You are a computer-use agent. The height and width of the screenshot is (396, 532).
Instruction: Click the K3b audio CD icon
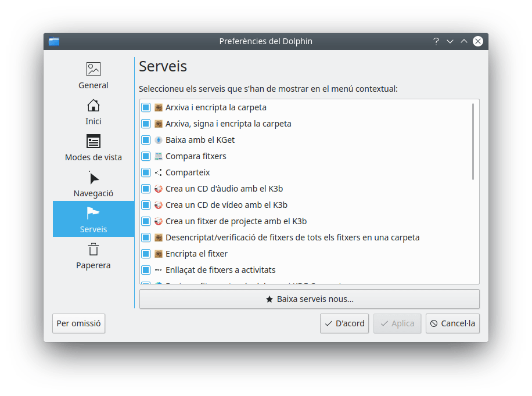pos(159,189)
